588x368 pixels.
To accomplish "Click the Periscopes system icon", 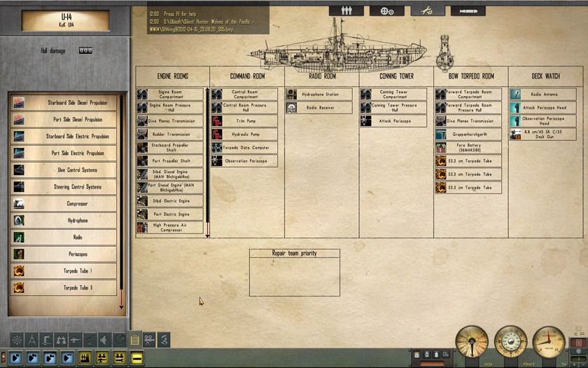I will point(19,254).
